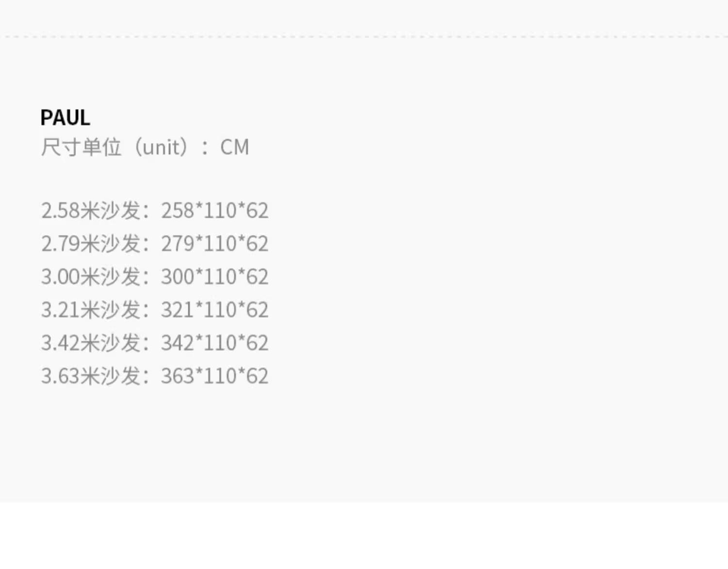Select the 3.42米沙发 size label
Viewport: 728px width, 569px height.
[x=91, y=343]
